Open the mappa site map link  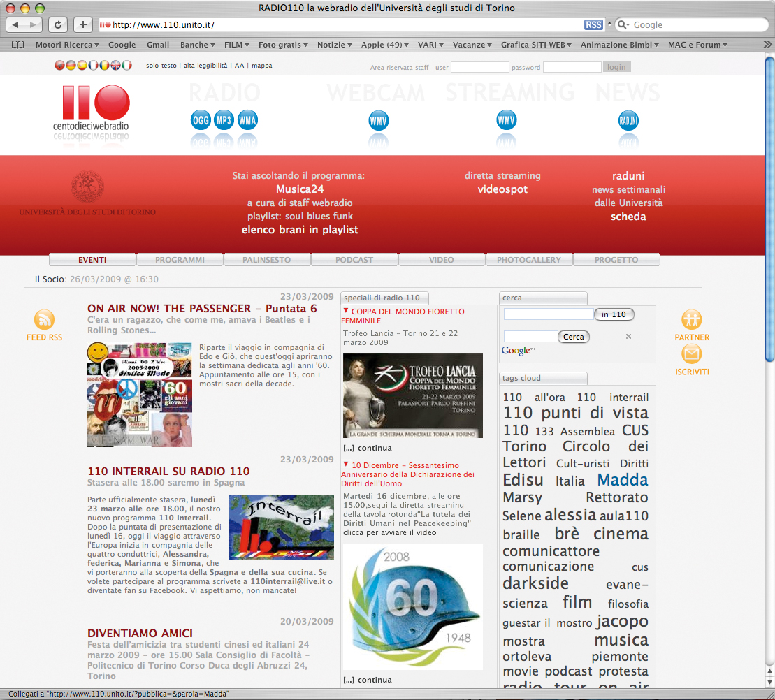click(262, 65)
